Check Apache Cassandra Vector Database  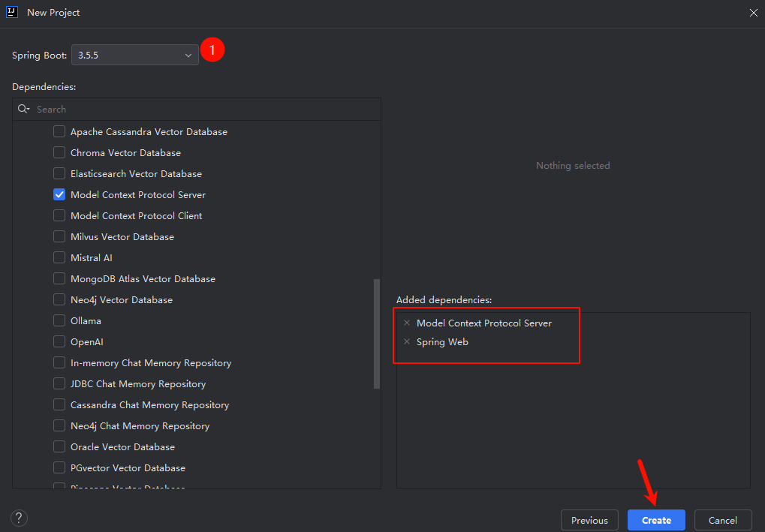(x=59, y=131)
